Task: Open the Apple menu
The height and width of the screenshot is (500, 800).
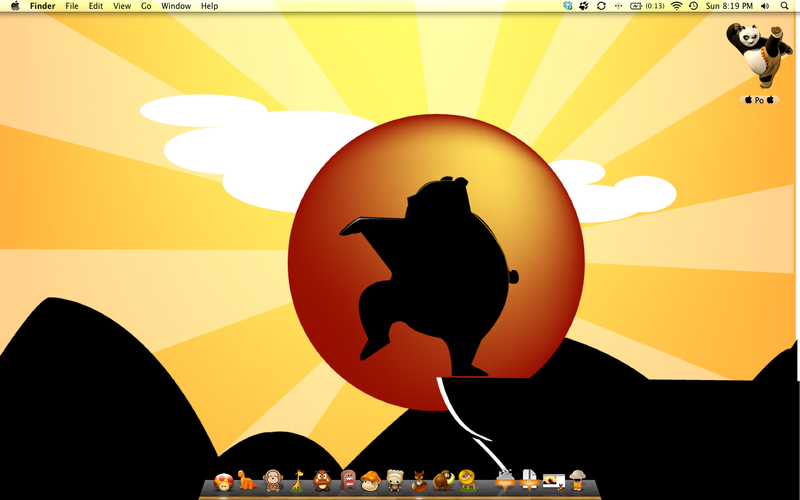Action: click(x=15, y=6)
